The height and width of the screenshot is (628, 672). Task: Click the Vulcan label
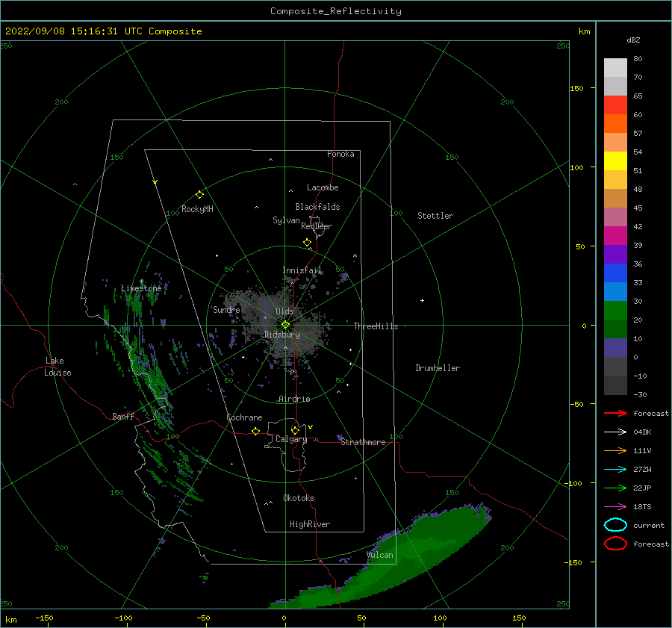point(380,555)
